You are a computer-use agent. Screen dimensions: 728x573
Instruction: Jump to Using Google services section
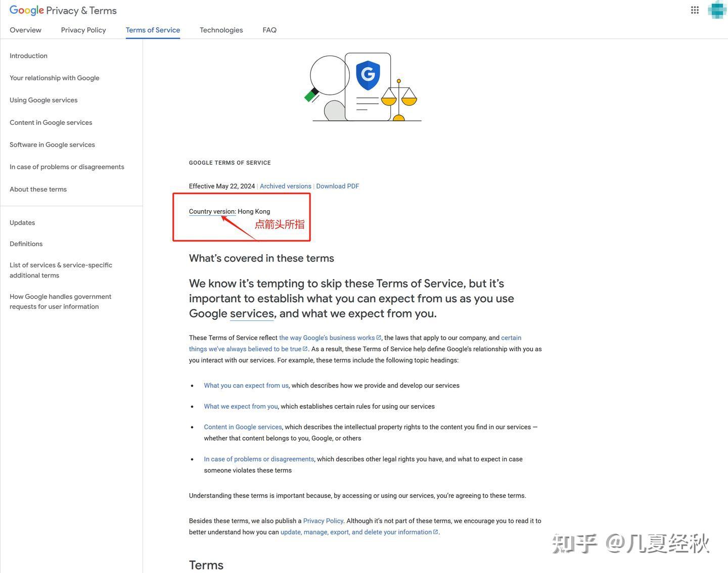point(43,100)
